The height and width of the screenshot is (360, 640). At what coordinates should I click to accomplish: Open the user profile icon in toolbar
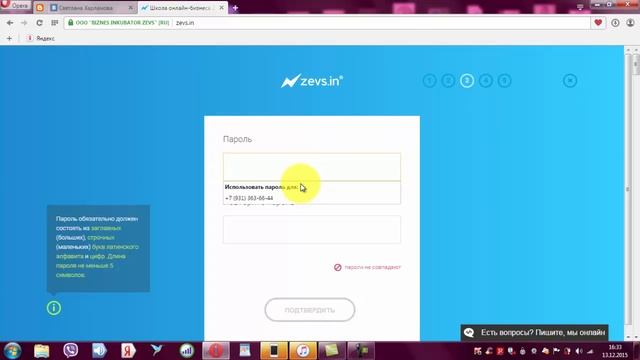click(x=630, y=23)
